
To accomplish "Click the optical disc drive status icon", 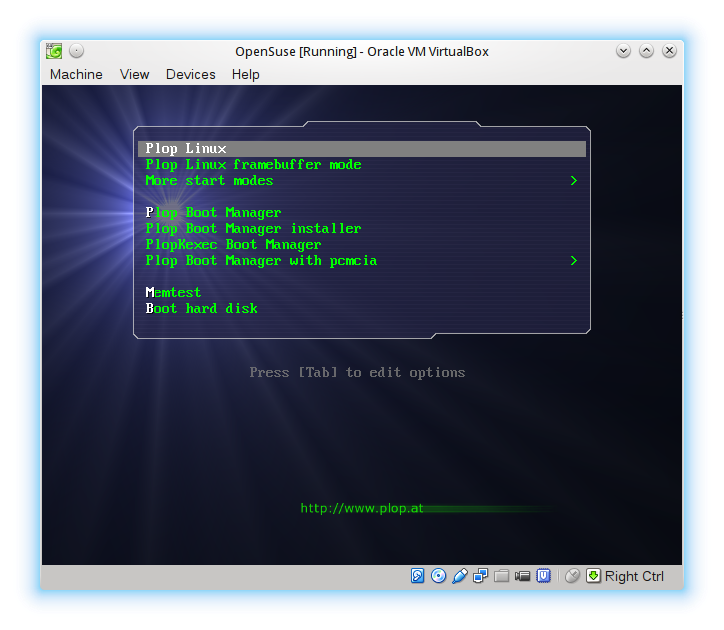I will [438, 575].
